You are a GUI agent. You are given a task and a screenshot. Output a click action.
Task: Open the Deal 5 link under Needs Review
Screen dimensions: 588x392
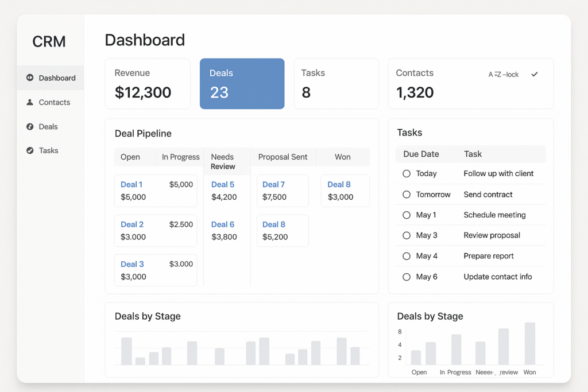[x=223, y=184]
